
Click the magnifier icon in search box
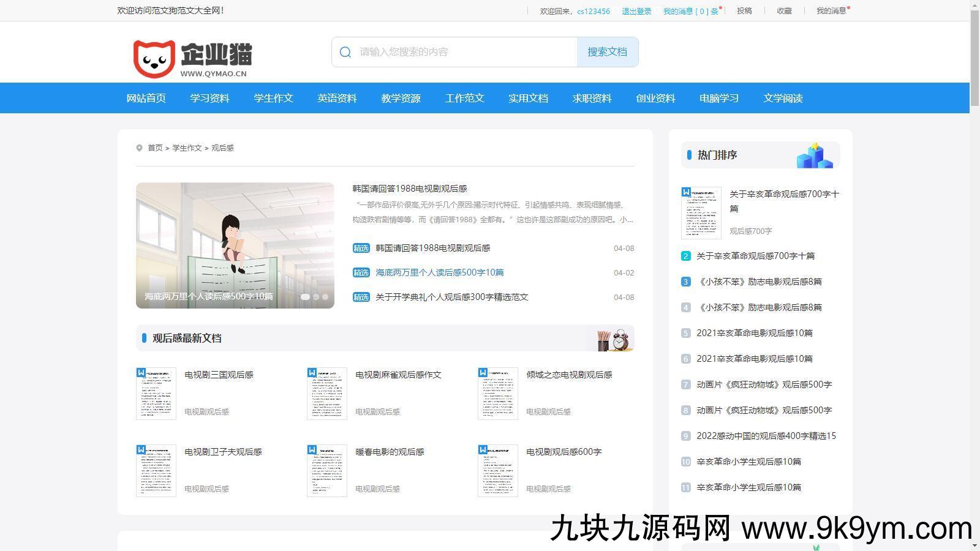(x=345, y=53)
